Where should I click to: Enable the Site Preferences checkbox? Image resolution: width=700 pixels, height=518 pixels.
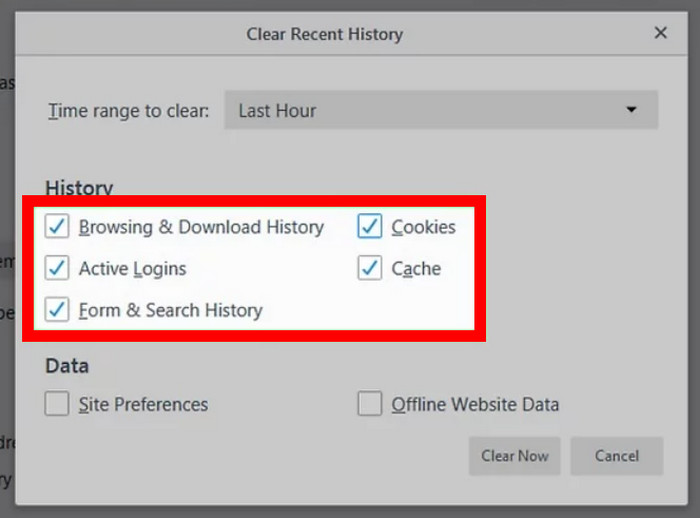57,404
